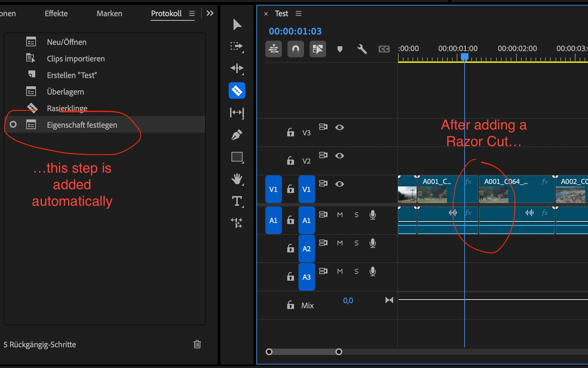Screen dimensions: 588x368
Task: Hide V3 track output eye
Action: (340, 127)
